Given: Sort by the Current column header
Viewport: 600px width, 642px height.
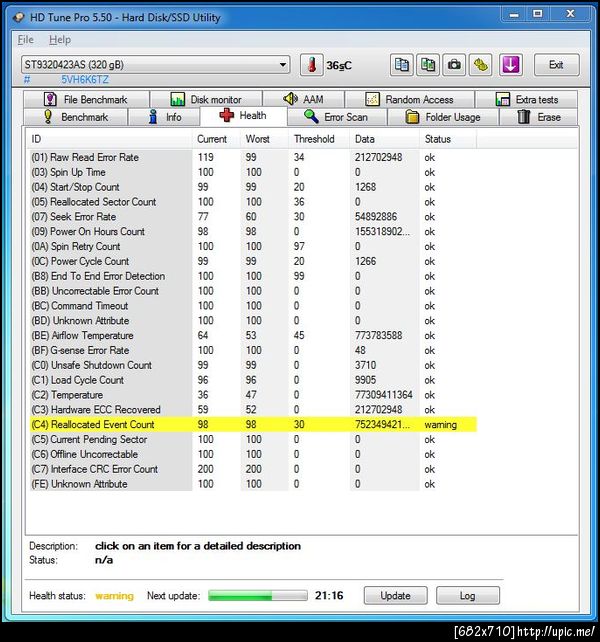Looking at the screenshot, I should pos(216,139).
